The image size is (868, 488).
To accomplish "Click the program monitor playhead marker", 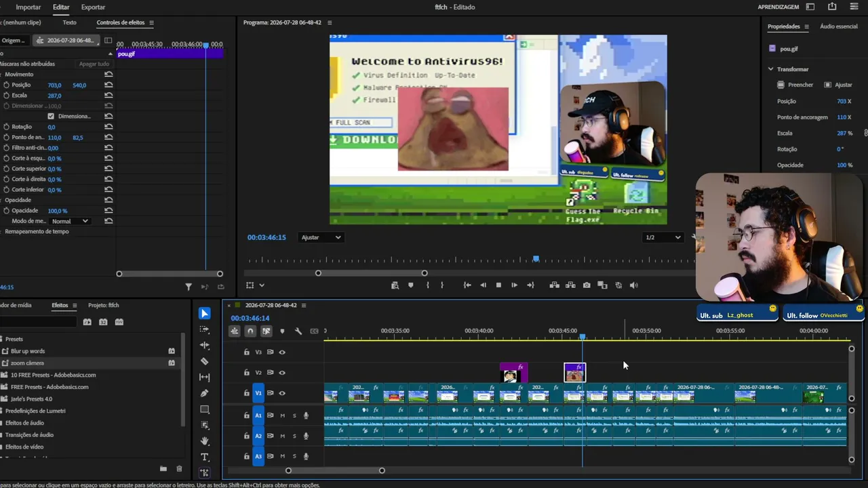I will pos(536,259).
